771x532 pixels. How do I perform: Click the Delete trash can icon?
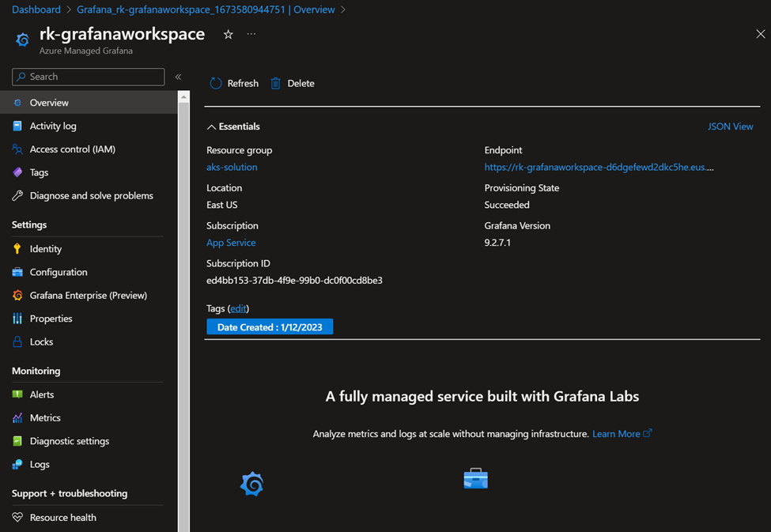coord(275,83)
